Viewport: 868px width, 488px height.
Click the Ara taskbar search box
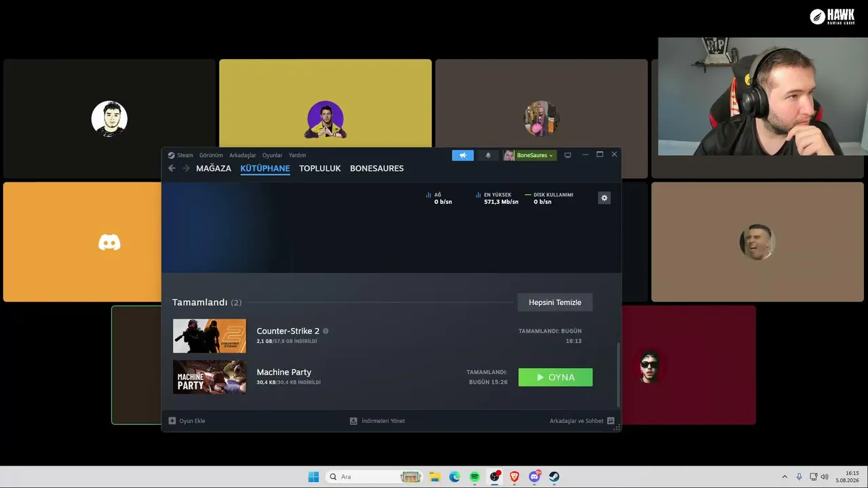pyautogui.click(x=374, y=476)
